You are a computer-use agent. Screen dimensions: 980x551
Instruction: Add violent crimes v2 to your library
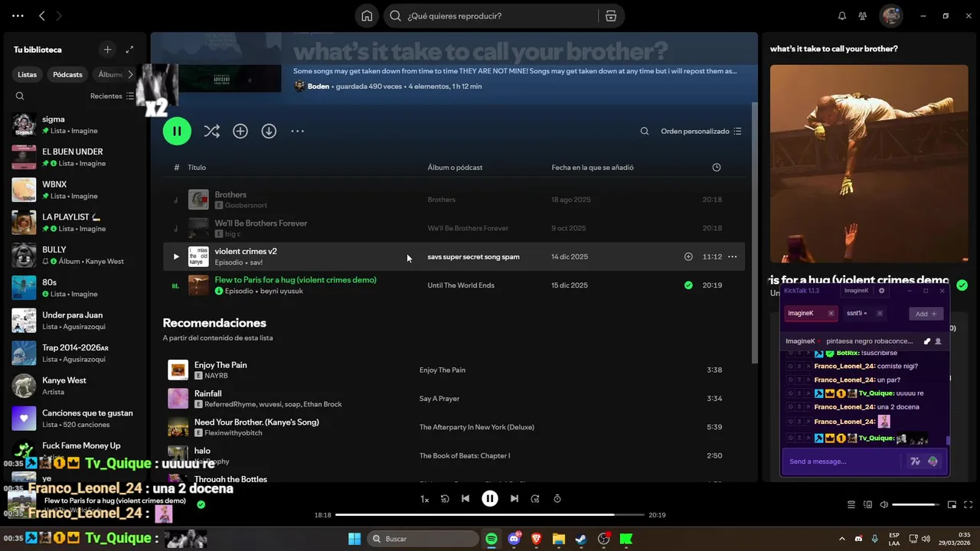point(688,257)
